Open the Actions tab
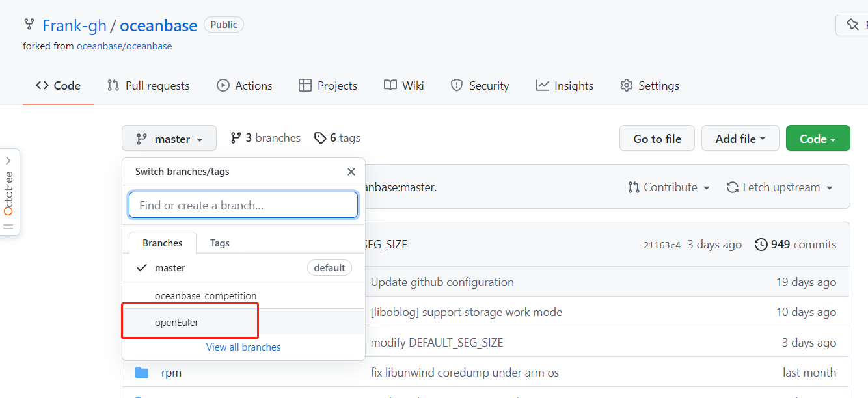The width and height of the screenshot is (868, 398). (245, 86)
